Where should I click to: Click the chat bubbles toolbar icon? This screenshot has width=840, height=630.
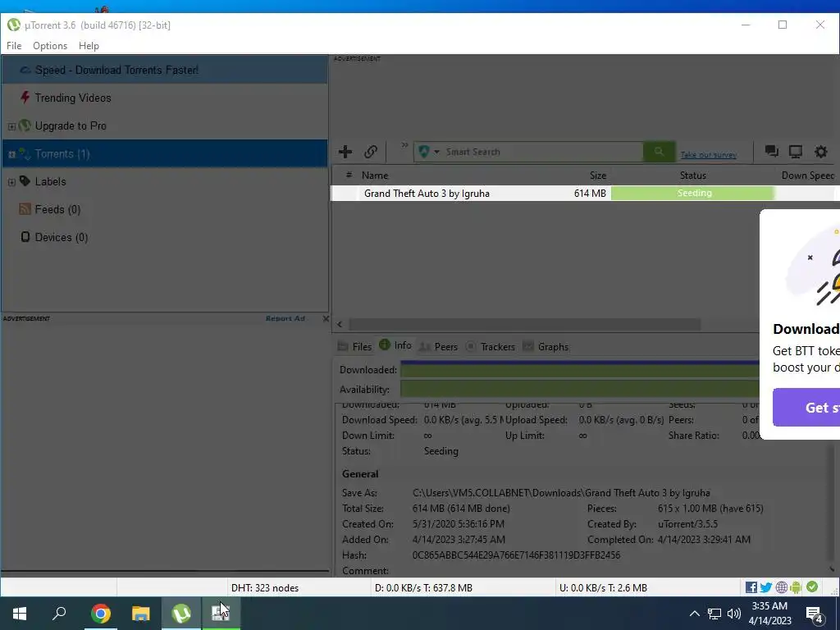(771, 152)
